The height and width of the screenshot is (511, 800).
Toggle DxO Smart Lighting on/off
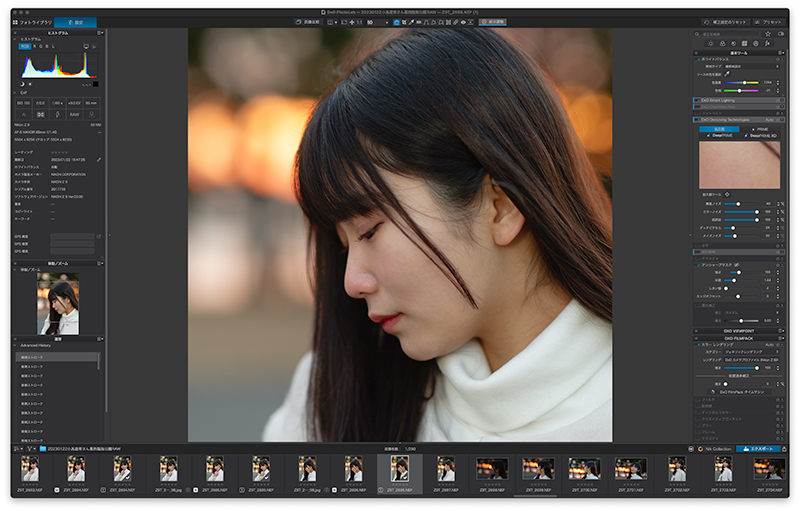[x=697, y=100]
